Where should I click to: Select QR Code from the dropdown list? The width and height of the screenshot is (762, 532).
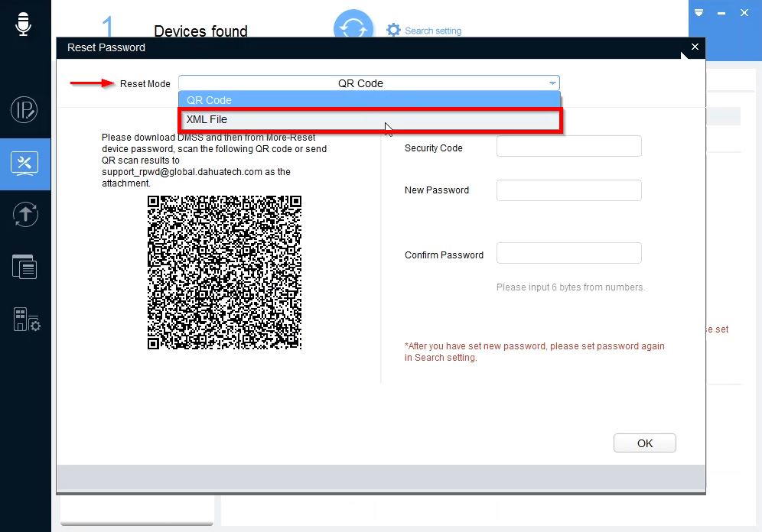(x=370, y=100)
